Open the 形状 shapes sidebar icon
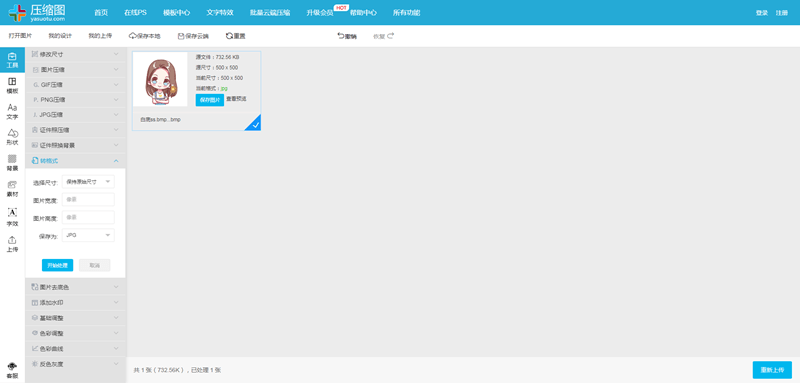 point(12,137)
